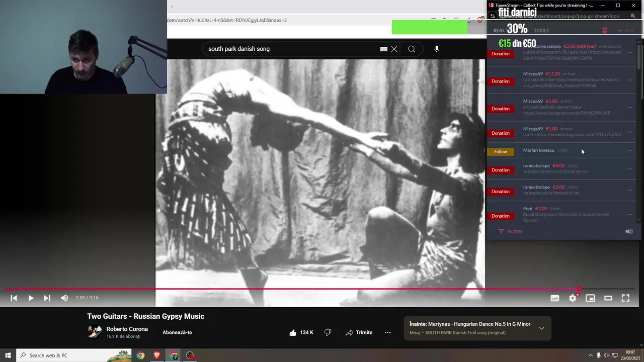Skip to next video in playlist
This screenshot has width=644, height=362.
[x=47, y=298]
